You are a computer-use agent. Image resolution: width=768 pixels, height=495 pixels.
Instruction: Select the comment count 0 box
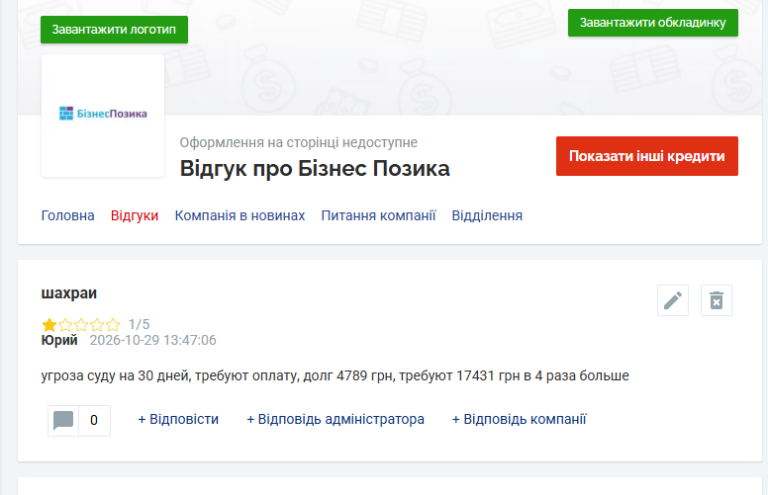tap(94, 420)
